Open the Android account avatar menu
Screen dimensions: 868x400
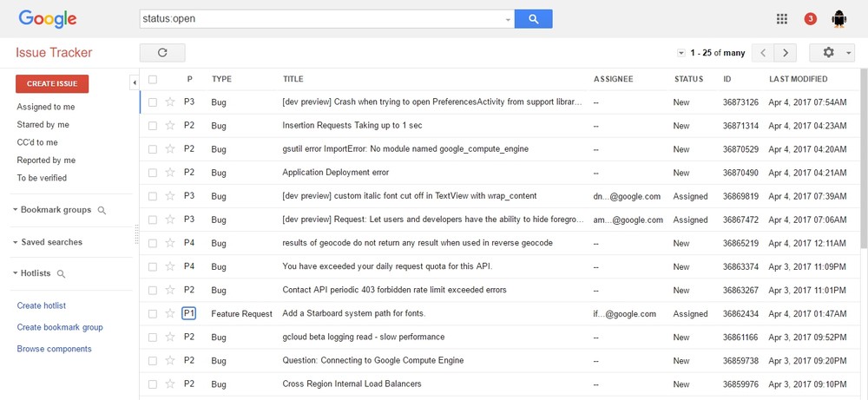(838, 19)
